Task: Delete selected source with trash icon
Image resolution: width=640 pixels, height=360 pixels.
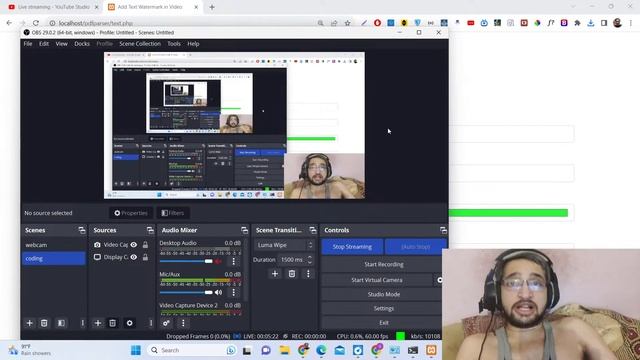Action: (112, 323)
